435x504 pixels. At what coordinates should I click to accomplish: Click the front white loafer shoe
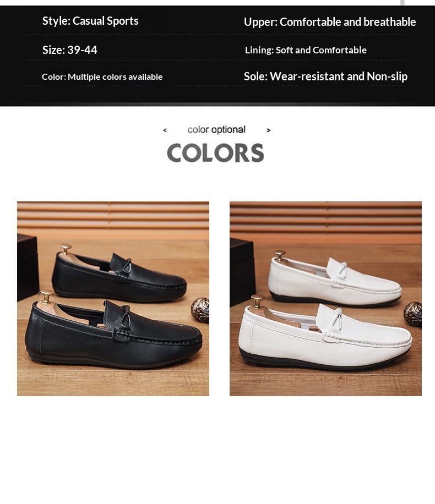pos(325,336)
